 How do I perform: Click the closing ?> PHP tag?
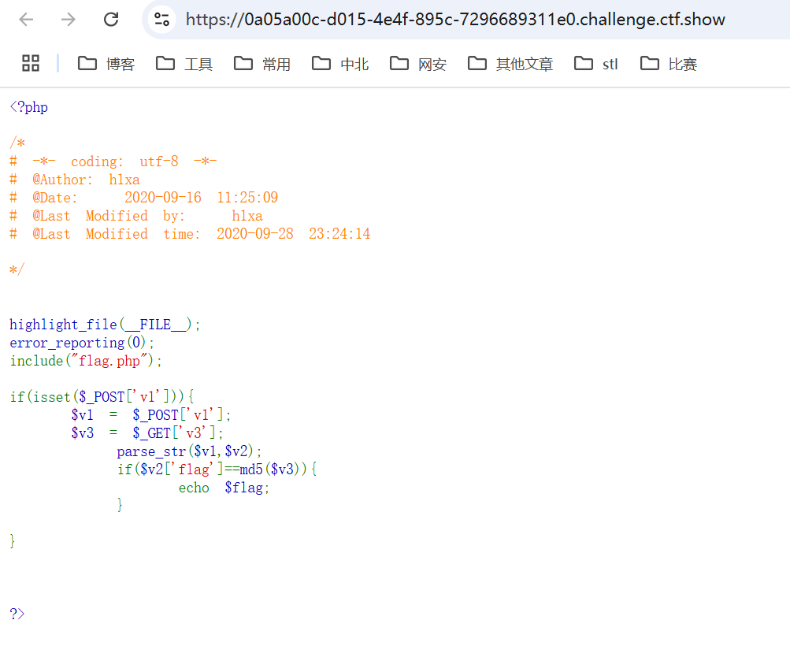(17, 614)
